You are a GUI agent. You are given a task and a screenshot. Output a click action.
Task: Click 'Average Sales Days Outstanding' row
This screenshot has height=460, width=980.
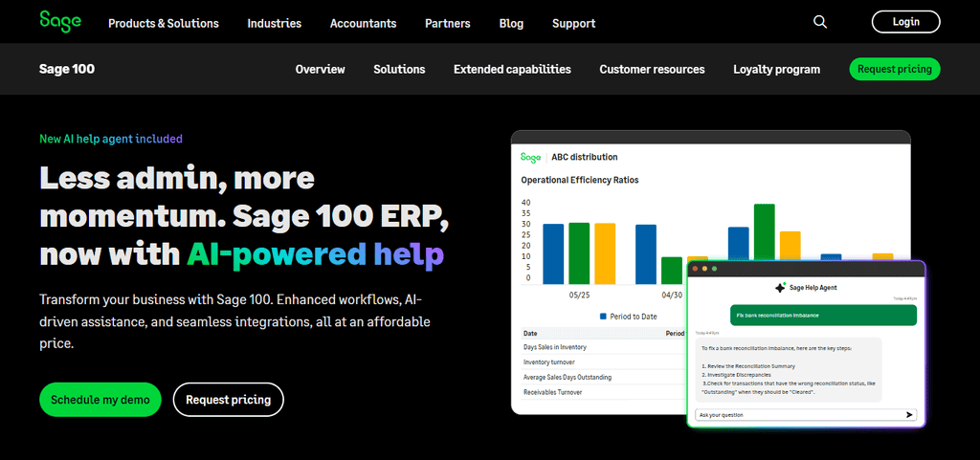(x=567, y=377)
